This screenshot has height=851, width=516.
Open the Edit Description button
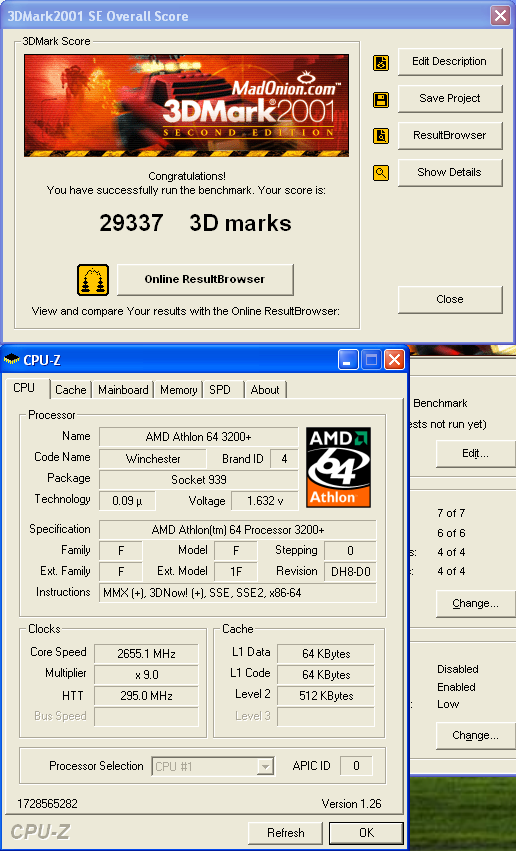pyautogui.click(x=450, y=62)
